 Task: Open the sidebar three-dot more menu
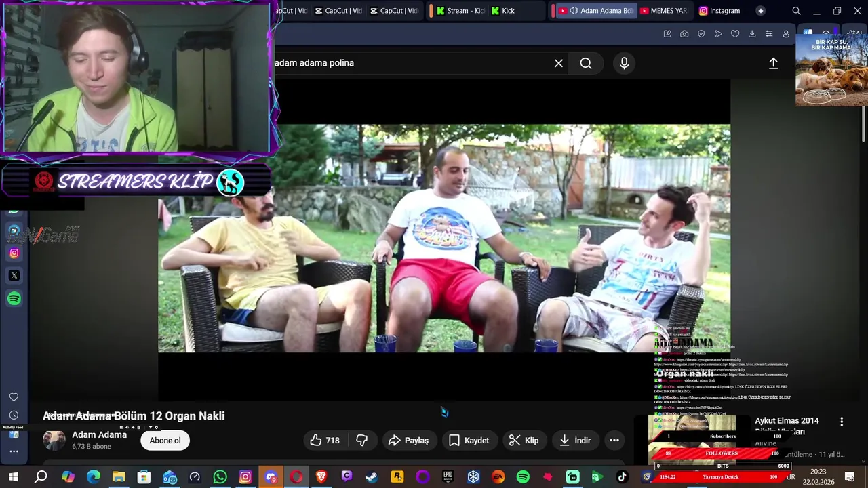tap(14, 451)
